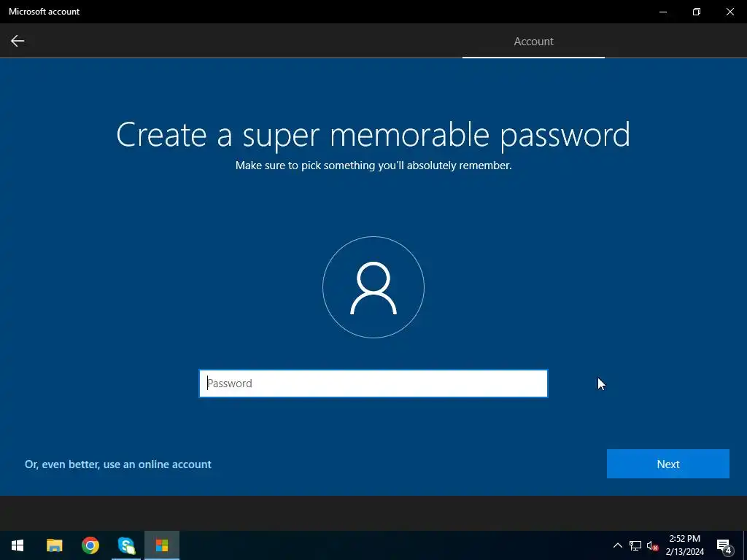Restore down the Microsoft account window
Image resolution: width=747 pixels, height=560 pixels.
(x=697, y=12)
